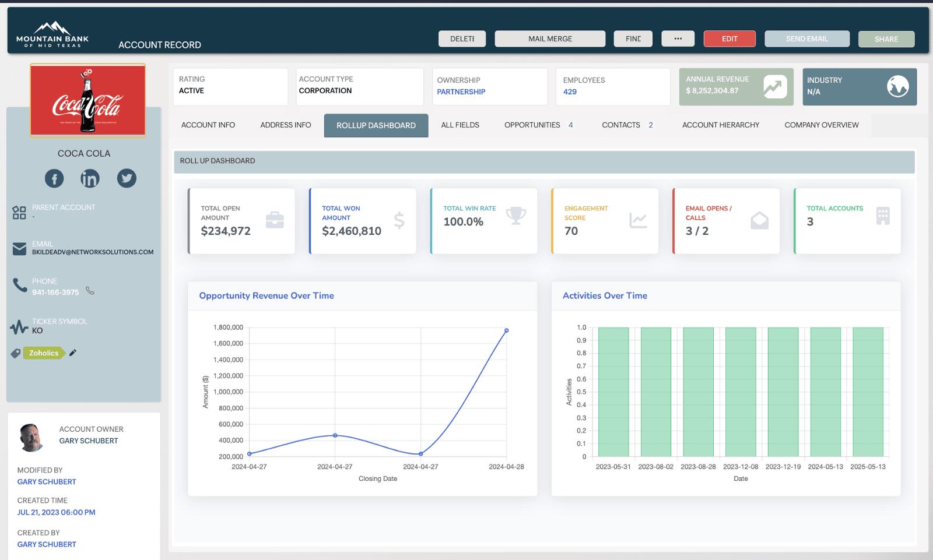The width and height of the screenshot is (933, 560).
Task: Switch to the Address Info tab
Action: point(286,125)
